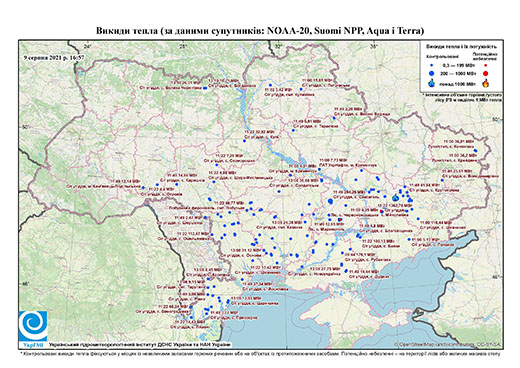Click the small red dot legend symbol
520x368 pixels.
click(x=485, y=65)
